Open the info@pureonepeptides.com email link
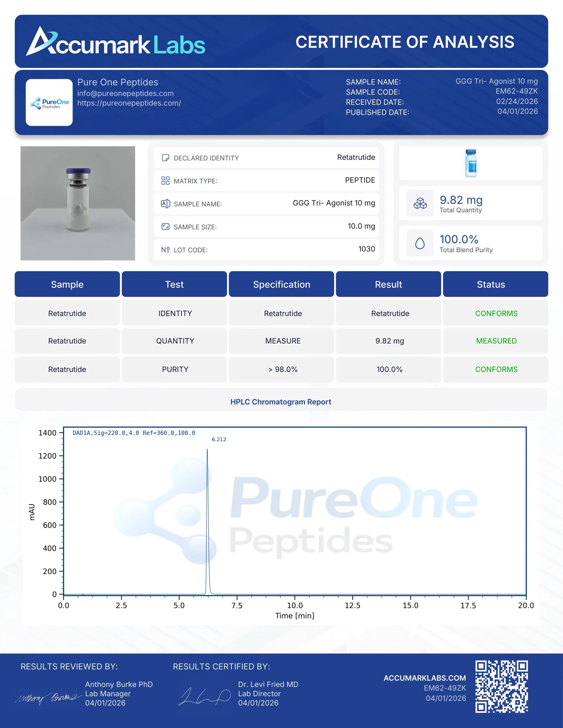This screenshot has height=728, width=563. pyautogui.click(x=125, y=94)
